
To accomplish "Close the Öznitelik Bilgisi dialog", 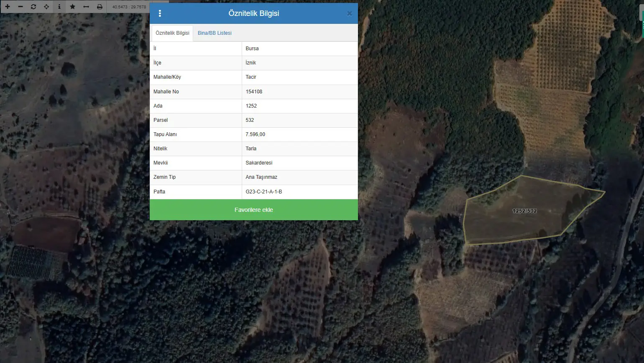I will point(350,13).
